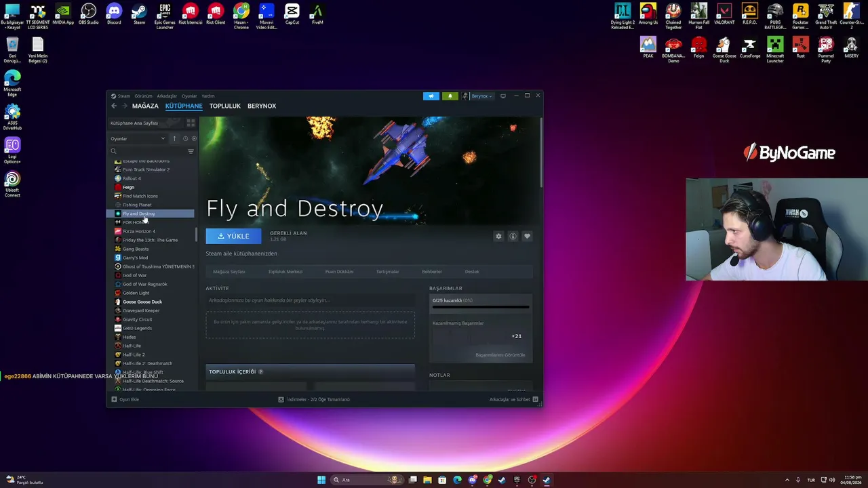
Task: Open Windows Start button on taskbar
Action: (321, 480)
